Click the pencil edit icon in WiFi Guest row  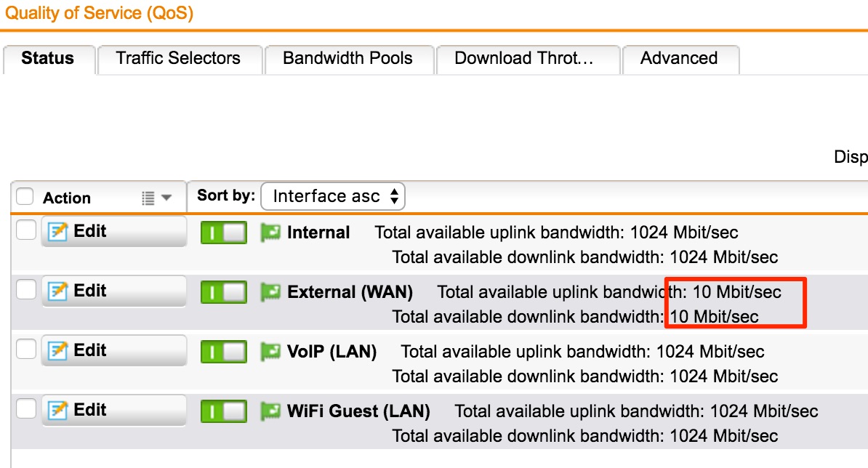pos(57,410)
